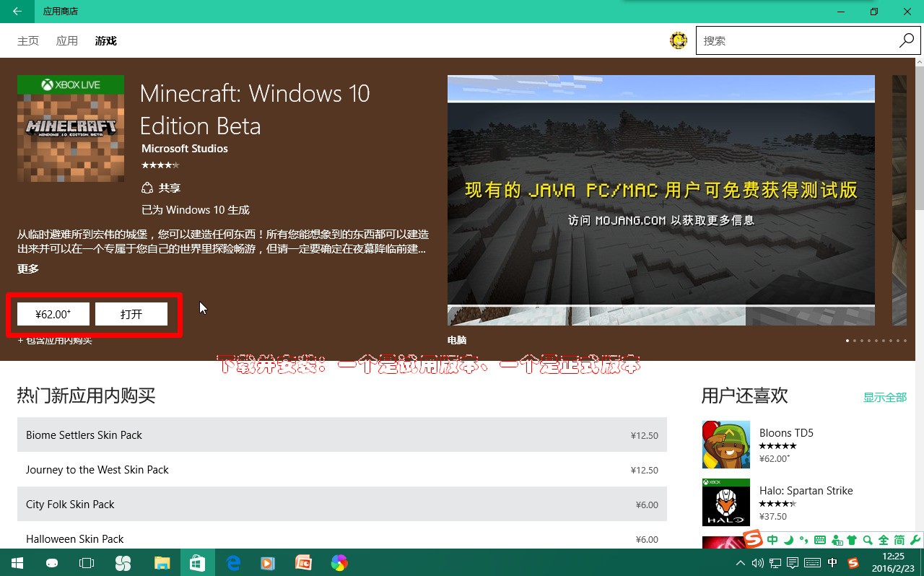Click the 共享 share link
The image size is (924, 576).
click(x=170, y=188)
